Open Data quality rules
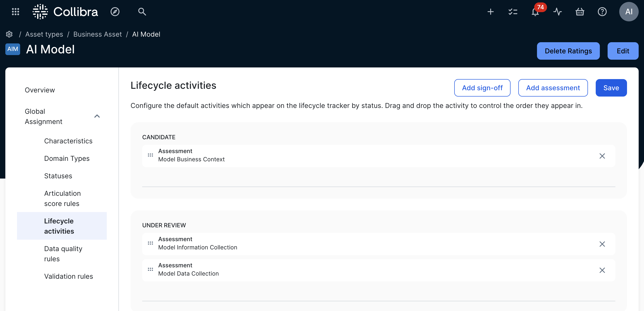The width and height of the screenshot is (644, 311). pyautogui.click(x=63, y=254)
